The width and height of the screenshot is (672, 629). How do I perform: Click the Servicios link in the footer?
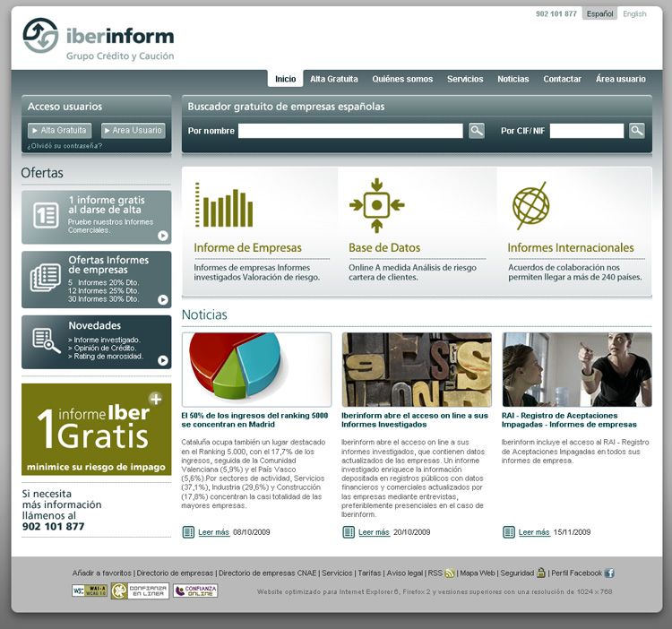pos(337,573)
